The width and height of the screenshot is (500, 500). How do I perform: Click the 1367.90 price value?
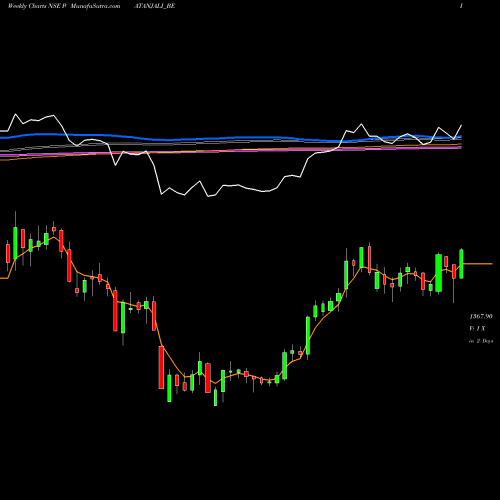pos(481,316)
